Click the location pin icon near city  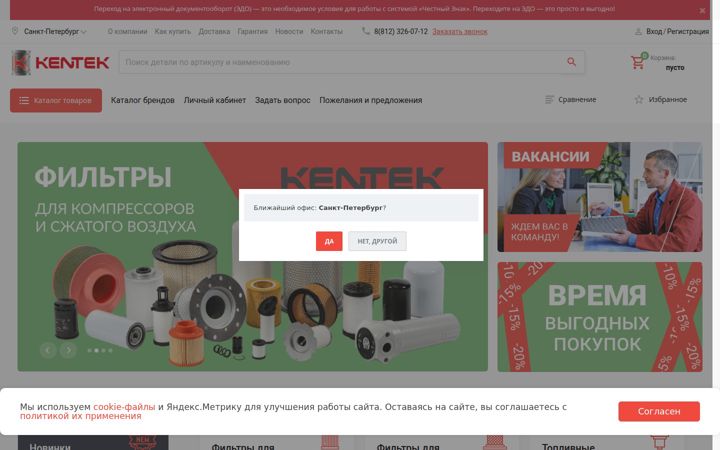15,31
